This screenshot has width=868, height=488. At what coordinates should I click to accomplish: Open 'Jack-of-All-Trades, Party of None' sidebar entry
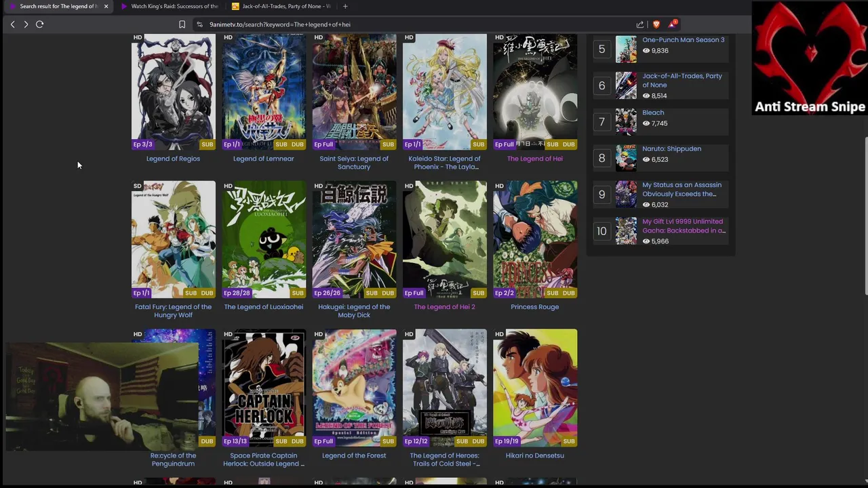click(x=682, y=80)
